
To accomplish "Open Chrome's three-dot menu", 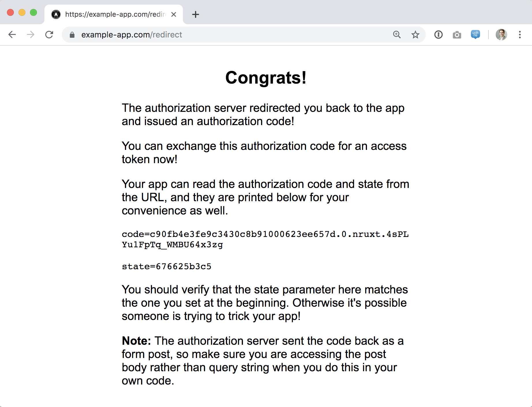I will point(520,35).
